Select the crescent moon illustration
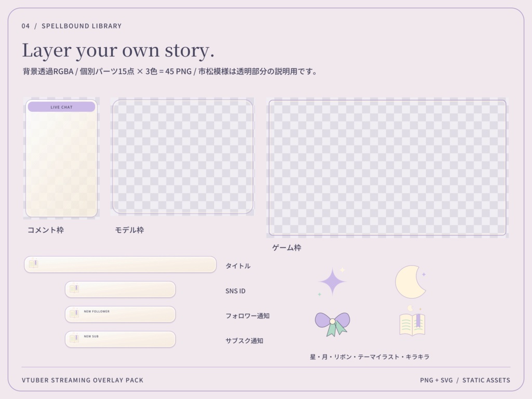The image size is (532, 399). click(410, 282)
